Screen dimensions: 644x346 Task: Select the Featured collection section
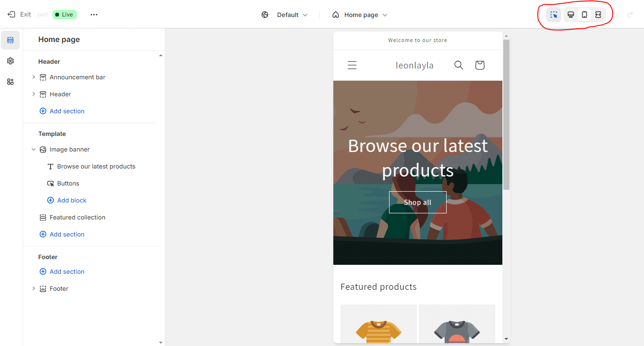pyautogui.click(x=77, y=218)
